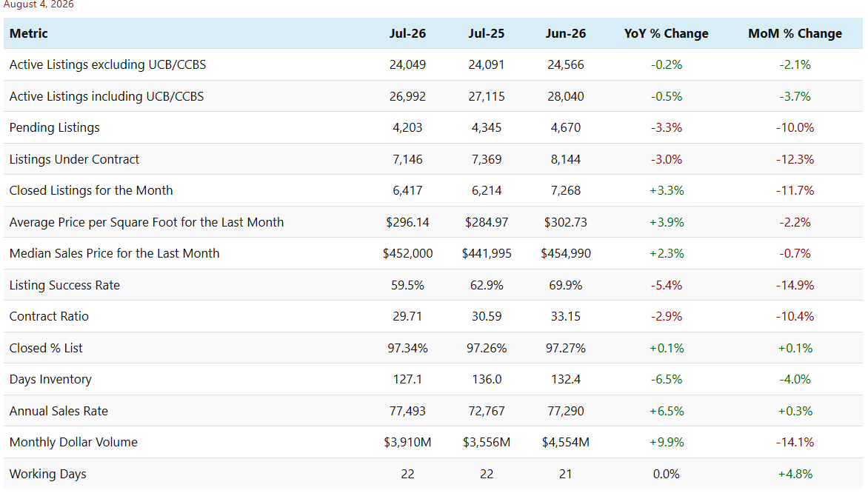Click the Metric column header

point(29,33)
